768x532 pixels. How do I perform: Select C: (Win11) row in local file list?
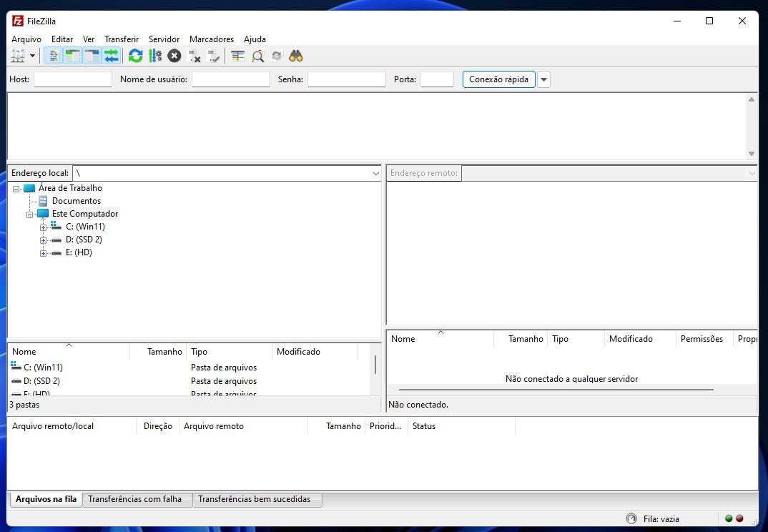[x=189, y=367]
